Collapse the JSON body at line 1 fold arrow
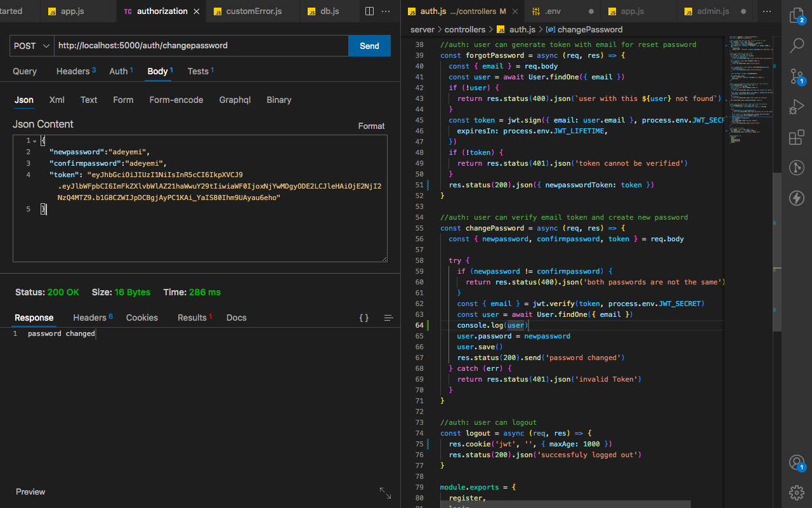 click(34, 141)
